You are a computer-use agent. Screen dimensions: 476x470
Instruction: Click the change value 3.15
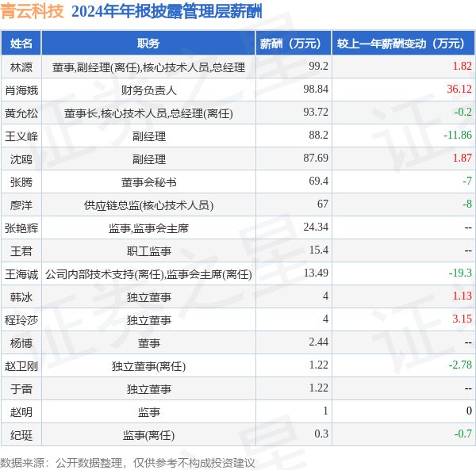[462, 319]
